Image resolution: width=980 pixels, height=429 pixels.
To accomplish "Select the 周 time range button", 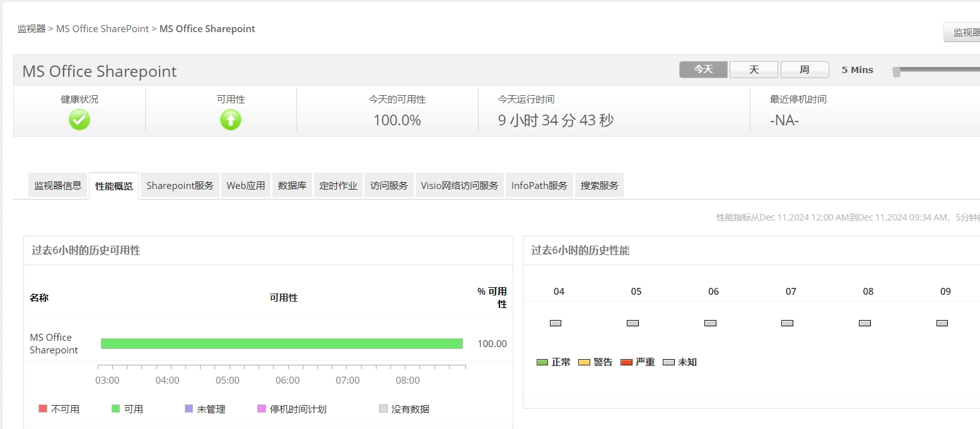I will point(805,69).
